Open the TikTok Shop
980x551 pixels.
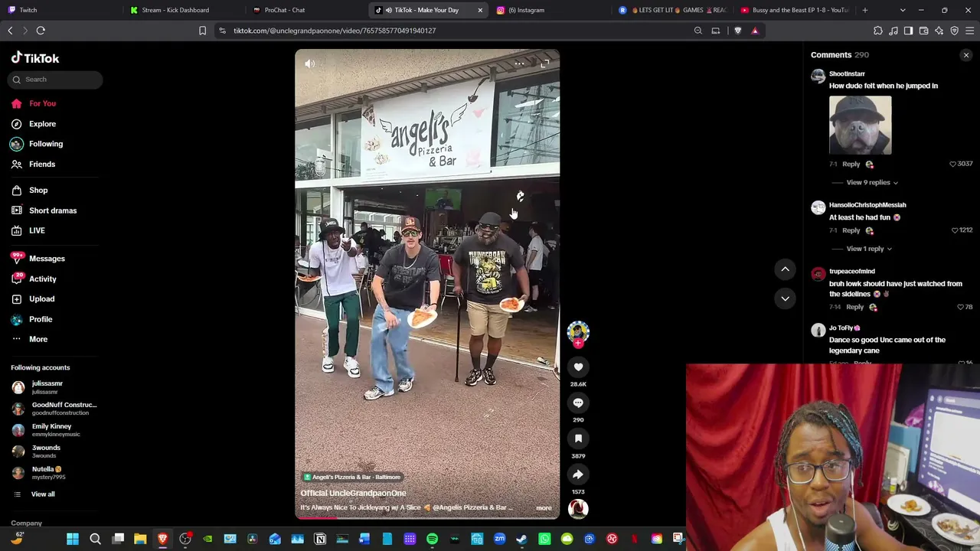[38, 191]
